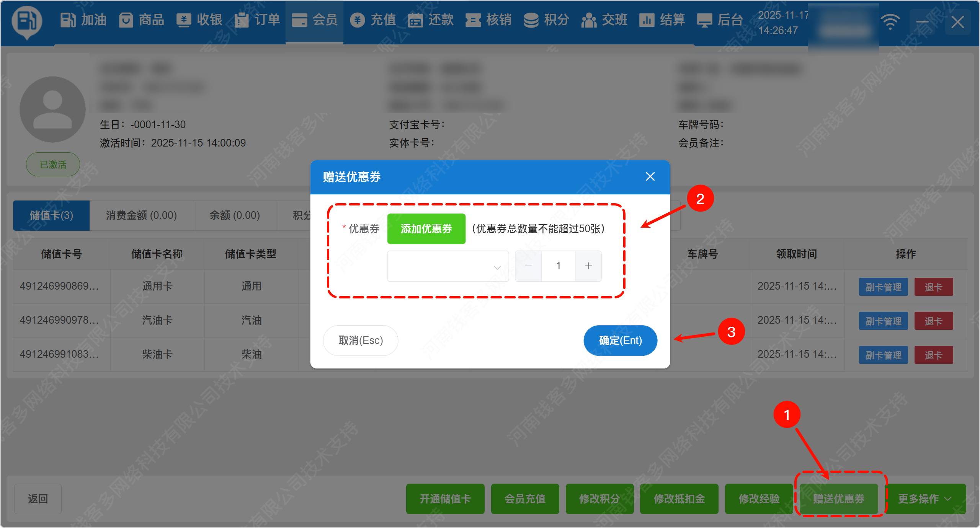Open the 商品 shopping bag icon
Viewport: 980px width, 528px height.
pyautogui.click(x=126, y=20)
